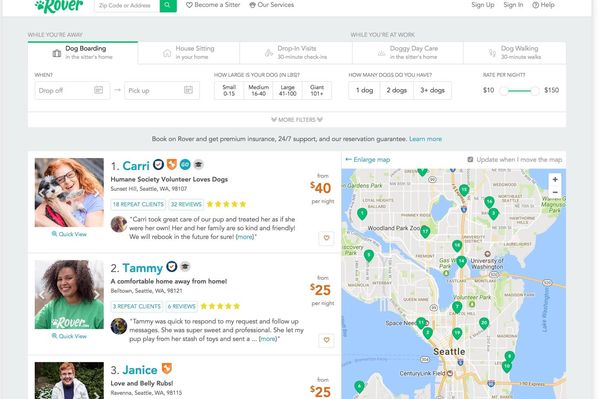
Task: Switch to the Dog Walking tab
Action: [x=515, y=52]
